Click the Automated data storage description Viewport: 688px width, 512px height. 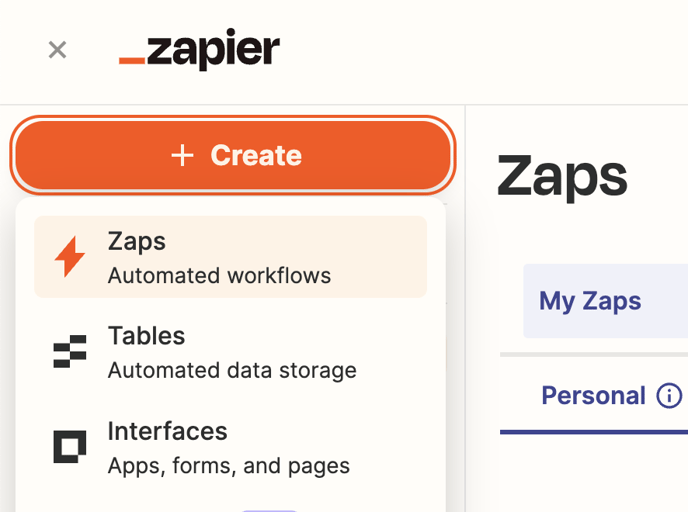tap(232, 371)
